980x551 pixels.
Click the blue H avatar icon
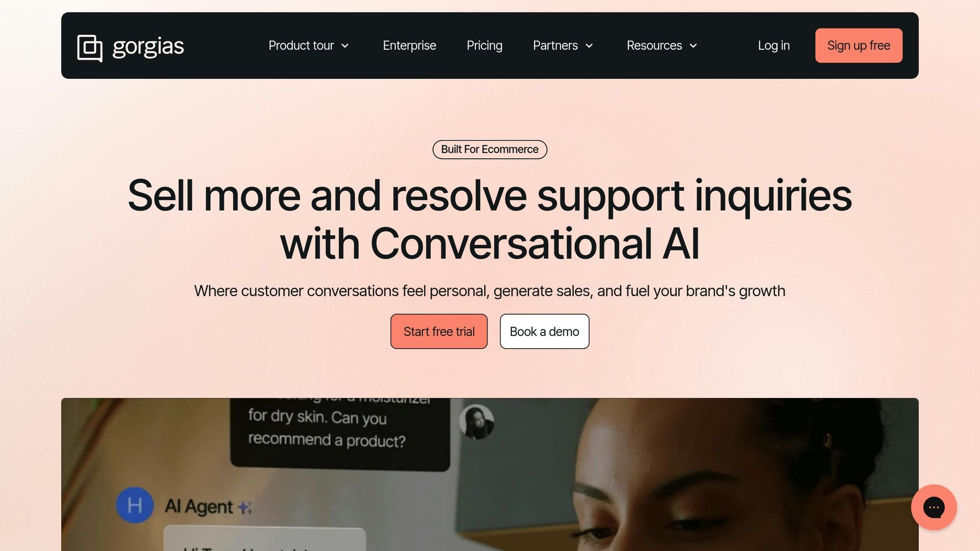coord(135,505)
